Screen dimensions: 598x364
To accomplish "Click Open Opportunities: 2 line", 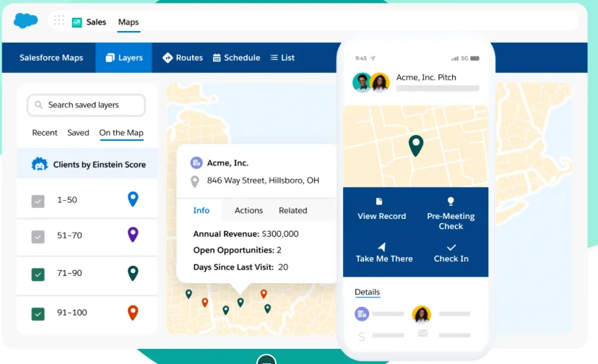I will pyautogui.click(x=237, y=251).
